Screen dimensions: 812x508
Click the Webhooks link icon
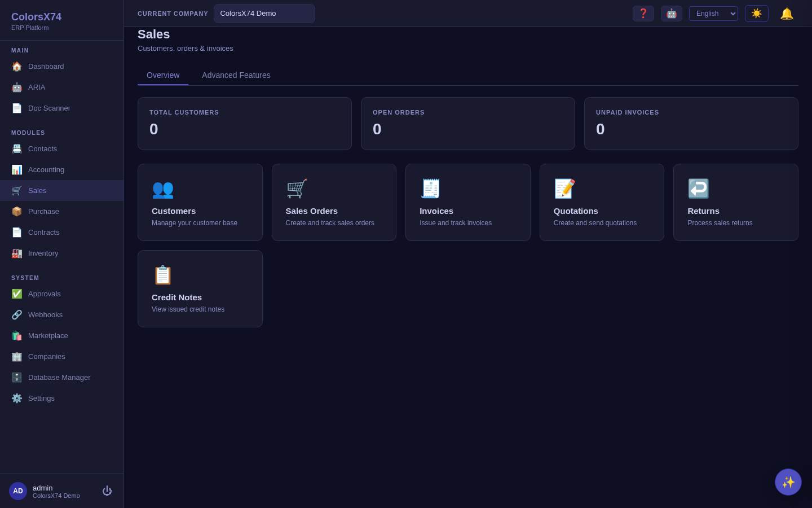coord(17,315)
